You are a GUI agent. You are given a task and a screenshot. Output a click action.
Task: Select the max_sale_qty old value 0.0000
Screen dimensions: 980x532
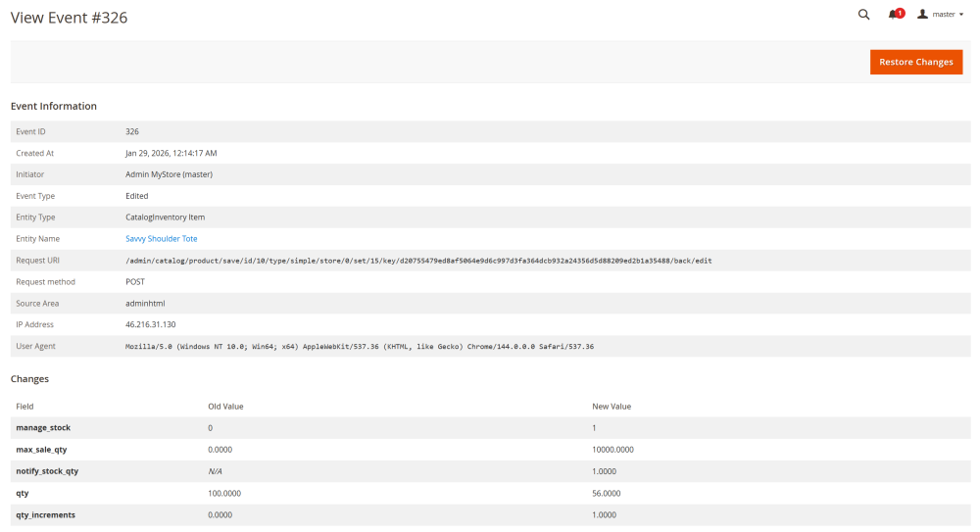pos(220,450)
